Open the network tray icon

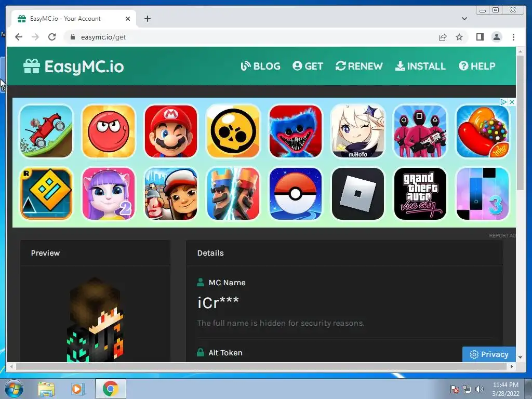tap(467, 389)
